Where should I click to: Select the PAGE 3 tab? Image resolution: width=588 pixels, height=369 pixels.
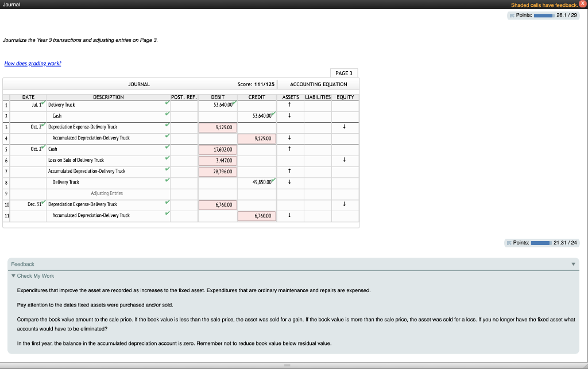pyautogui.click(x=343, y=73)
